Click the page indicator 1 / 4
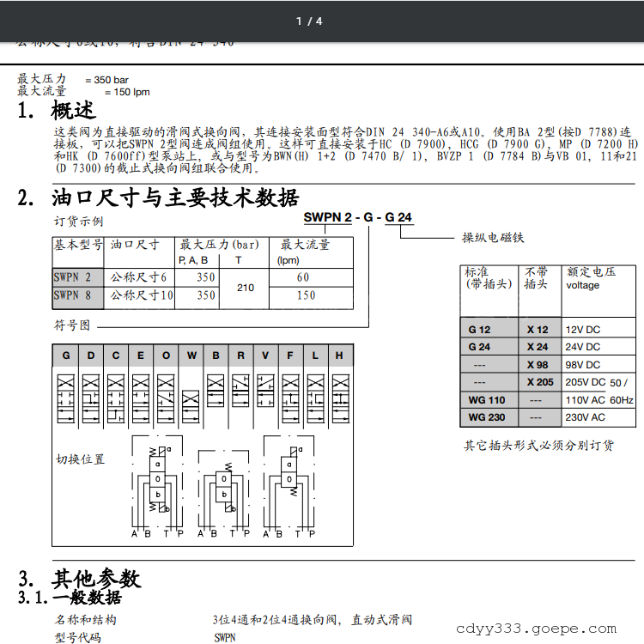644x644 pixels. 309,21
